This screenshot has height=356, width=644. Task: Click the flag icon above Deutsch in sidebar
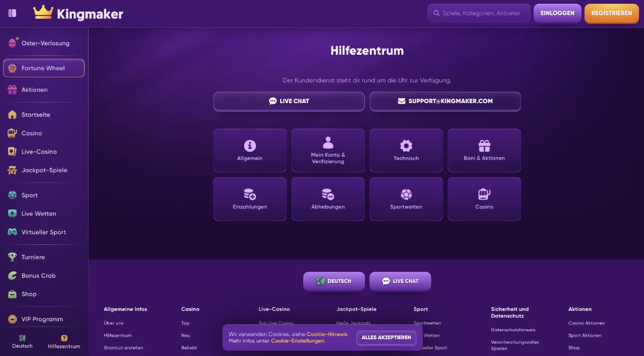coord(23,338)
